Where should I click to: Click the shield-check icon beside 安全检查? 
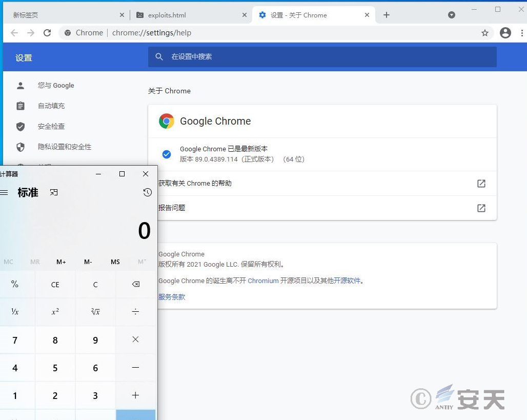click(x=21, y=126)
